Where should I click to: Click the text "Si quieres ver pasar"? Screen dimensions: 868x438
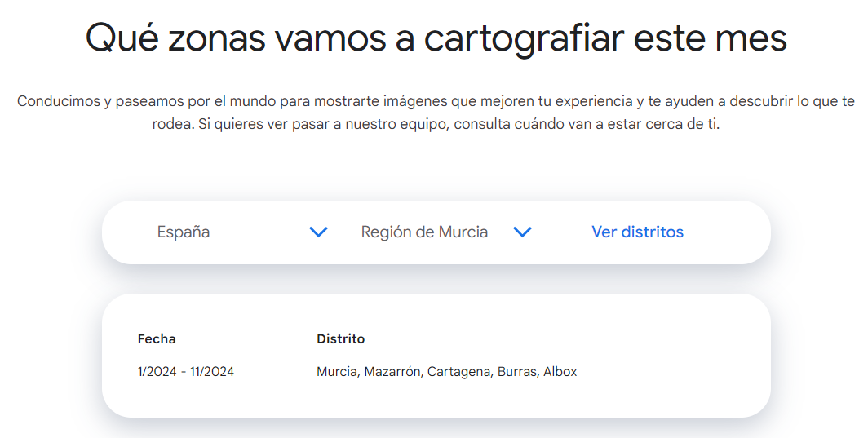click(x=259, y=126)
